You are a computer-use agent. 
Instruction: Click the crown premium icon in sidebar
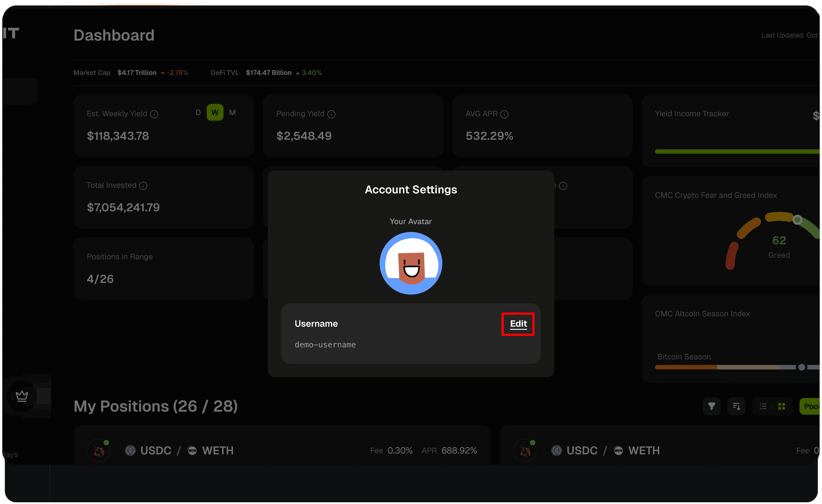22,396
